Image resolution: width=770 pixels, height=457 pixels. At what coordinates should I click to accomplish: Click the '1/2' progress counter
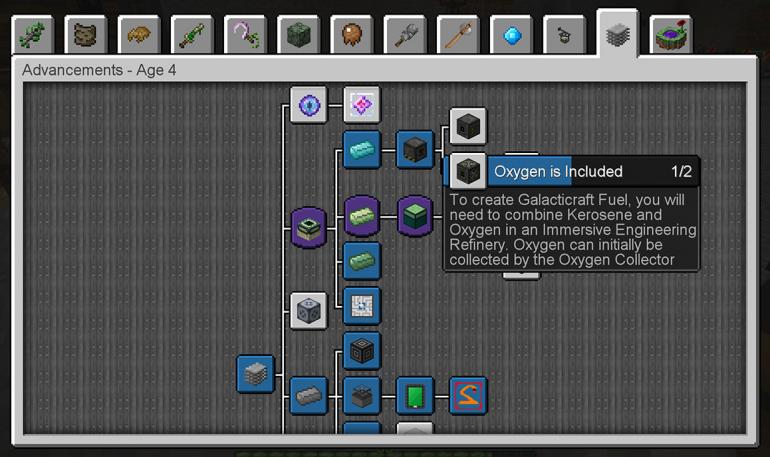682,171
